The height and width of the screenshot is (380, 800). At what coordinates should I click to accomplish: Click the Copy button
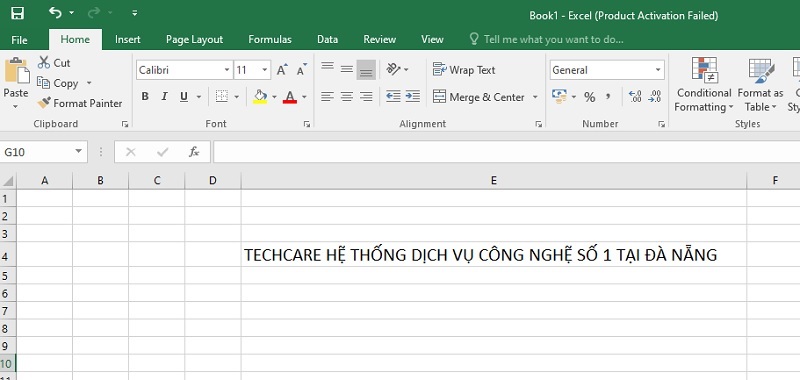click(x=58, y=83)
